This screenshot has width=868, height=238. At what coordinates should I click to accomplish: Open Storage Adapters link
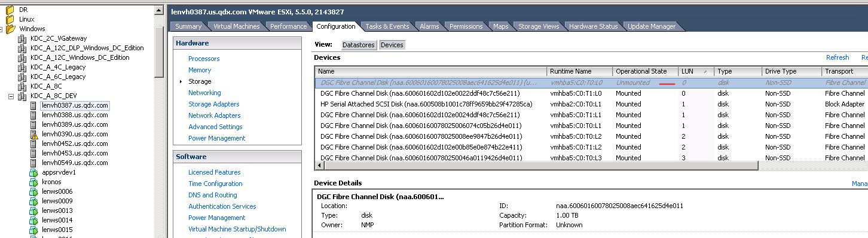[x=214, y=104]
